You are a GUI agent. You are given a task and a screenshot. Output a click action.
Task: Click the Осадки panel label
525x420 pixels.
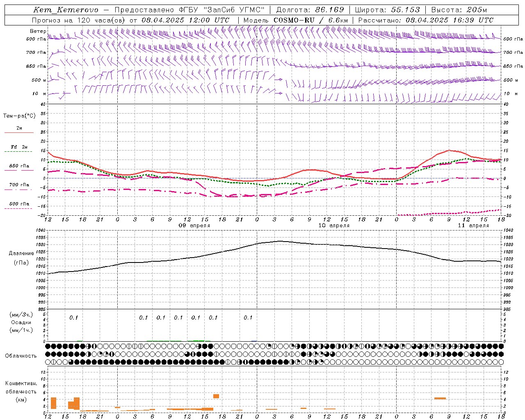[x=21, y=322]
